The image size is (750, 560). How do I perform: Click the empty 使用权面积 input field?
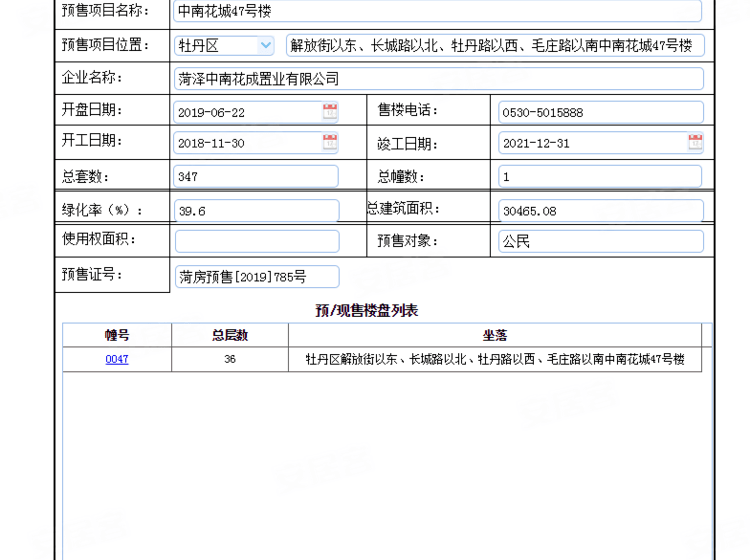(256, 241)
